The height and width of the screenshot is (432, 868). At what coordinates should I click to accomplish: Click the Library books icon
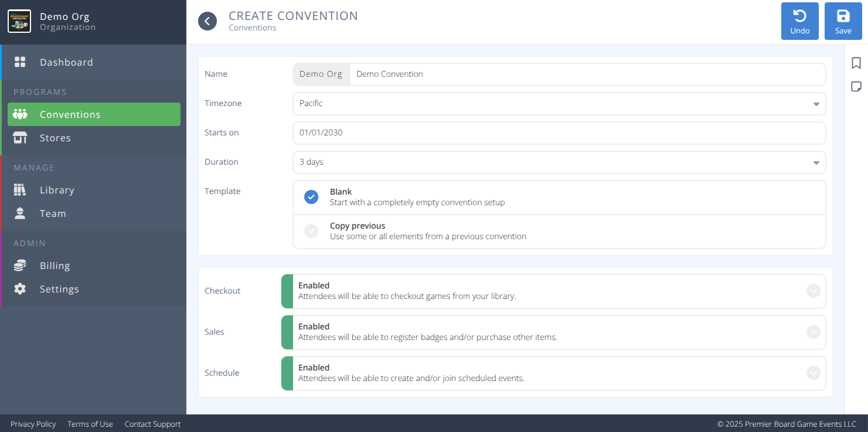tap(21, 189)
